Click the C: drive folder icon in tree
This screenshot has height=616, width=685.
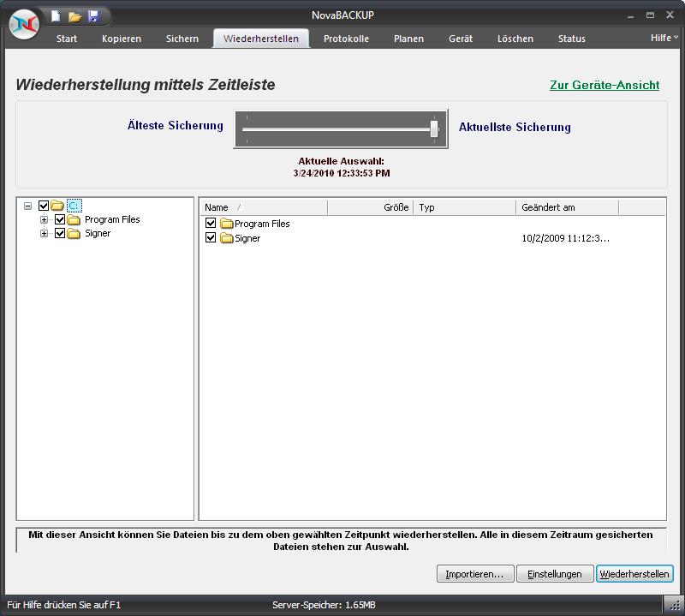(x=57, y=205)
